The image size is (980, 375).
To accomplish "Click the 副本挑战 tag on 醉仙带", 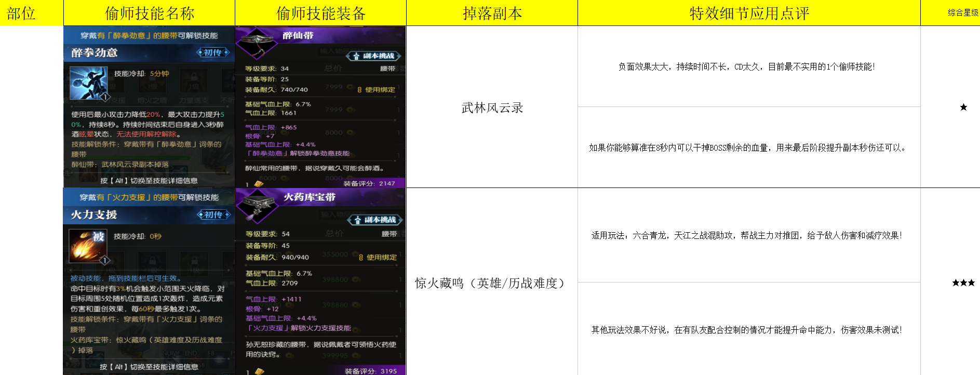I will 373,56.
